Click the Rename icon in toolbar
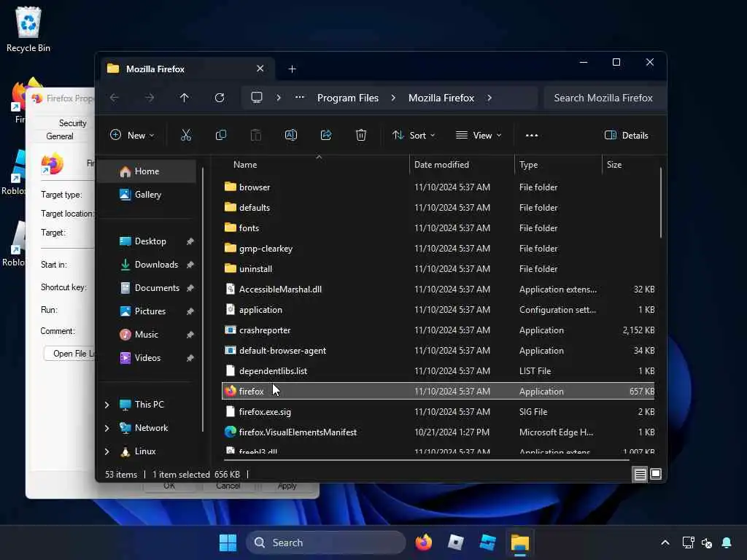 point(291,135)
